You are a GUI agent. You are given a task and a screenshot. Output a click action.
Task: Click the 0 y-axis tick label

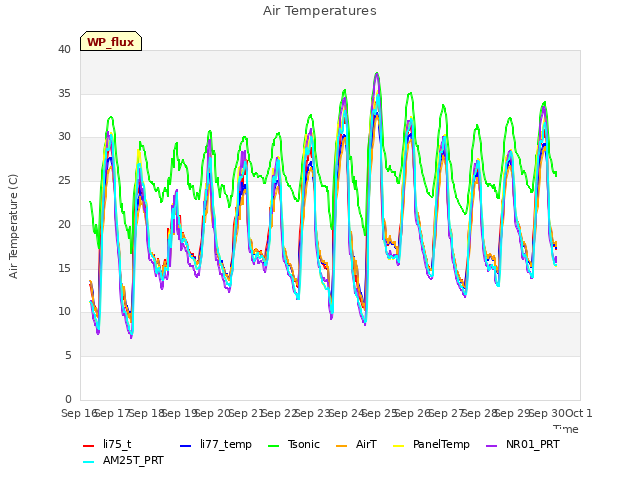coord(68,399)
